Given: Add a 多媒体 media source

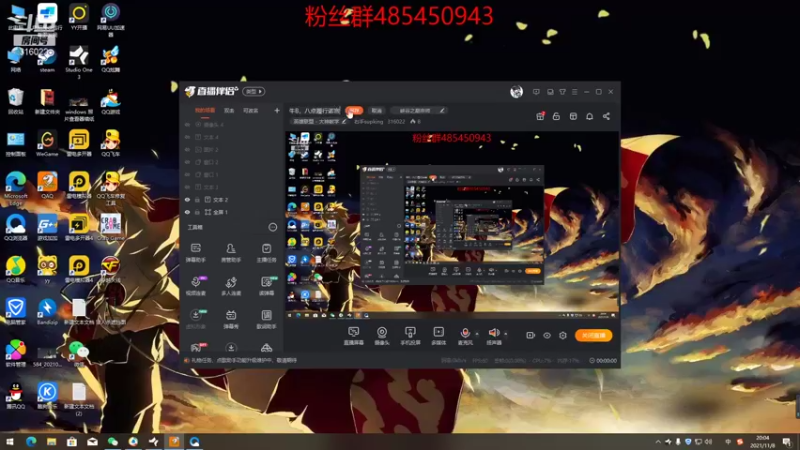Looking at the screenshot, I should click(x=439, y=336).
